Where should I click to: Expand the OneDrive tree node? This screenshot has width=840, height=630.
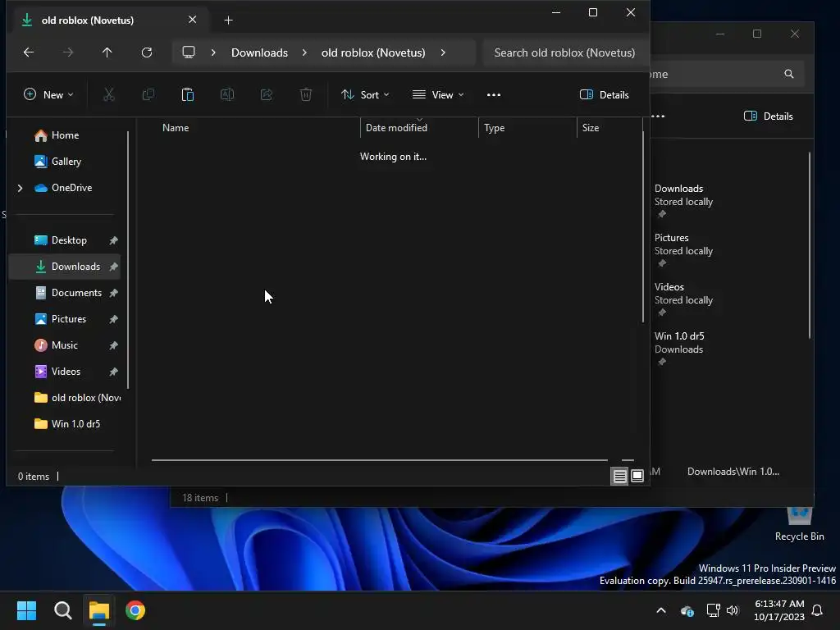tap(20, 188)
